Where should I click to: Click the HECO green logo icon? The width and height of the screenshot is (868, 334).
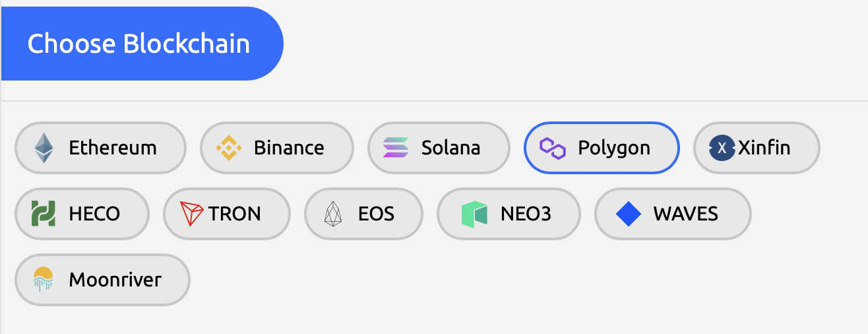[x=44, y=214]
